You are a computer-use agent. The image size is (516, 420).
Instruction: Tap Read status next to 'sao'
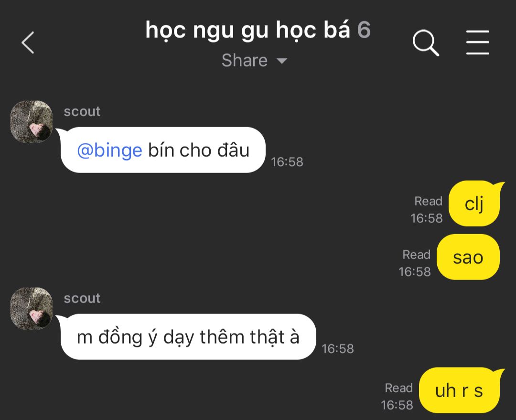(416, 254)
